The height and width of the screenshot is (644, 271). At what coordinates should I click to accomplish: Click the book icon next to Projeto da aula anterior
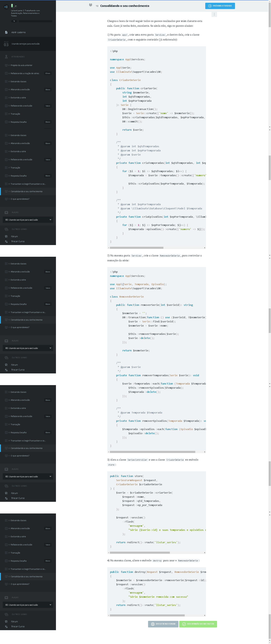click(x=6, y=65)
